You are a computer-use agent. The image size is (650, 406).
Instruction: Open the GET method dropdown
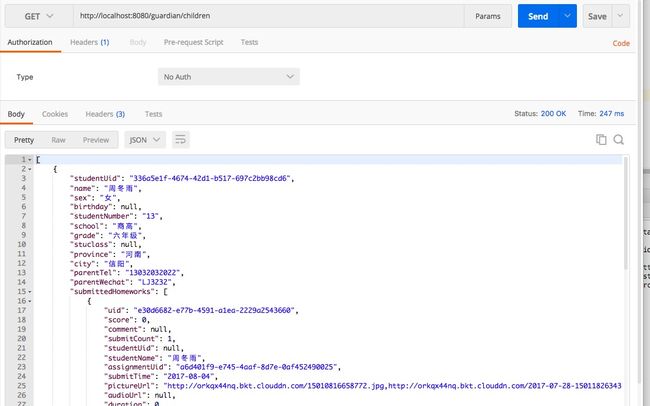(x=39, y=16)
